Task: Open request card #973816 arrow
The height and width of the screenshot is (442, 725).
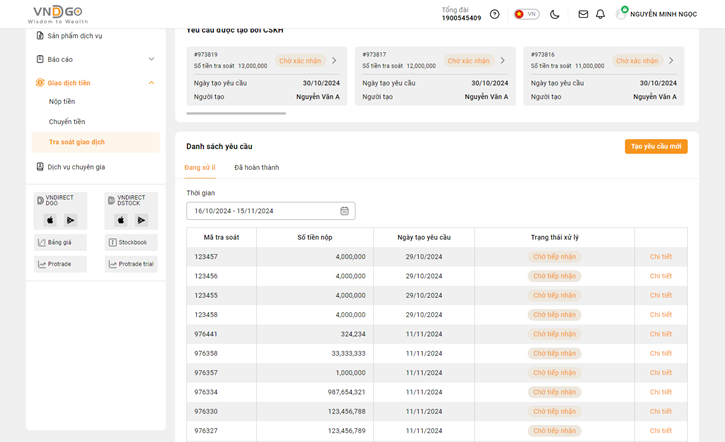Action: coord(671,61)
